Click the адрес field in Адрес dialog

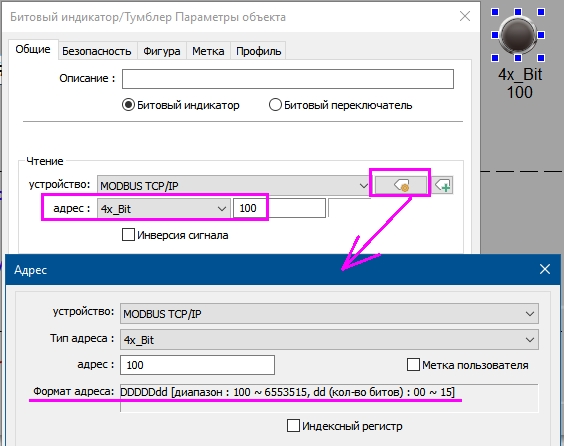pos(197,365)
